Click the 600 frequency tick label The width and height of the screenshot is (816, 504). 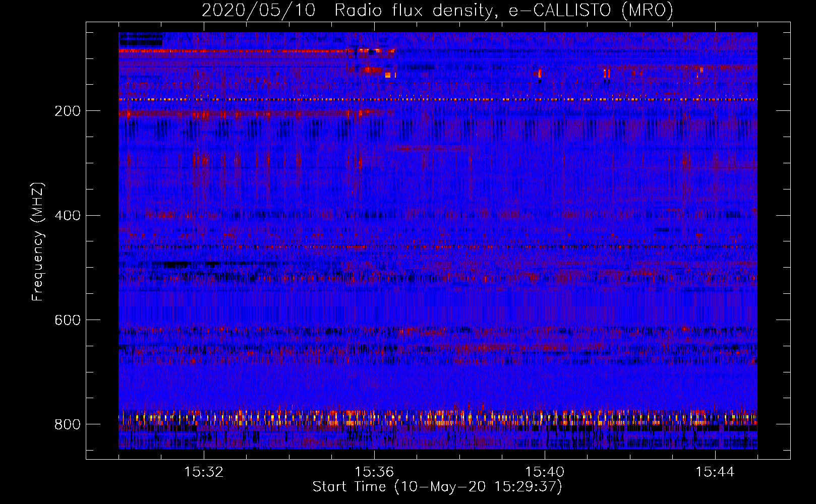[68, 320]
